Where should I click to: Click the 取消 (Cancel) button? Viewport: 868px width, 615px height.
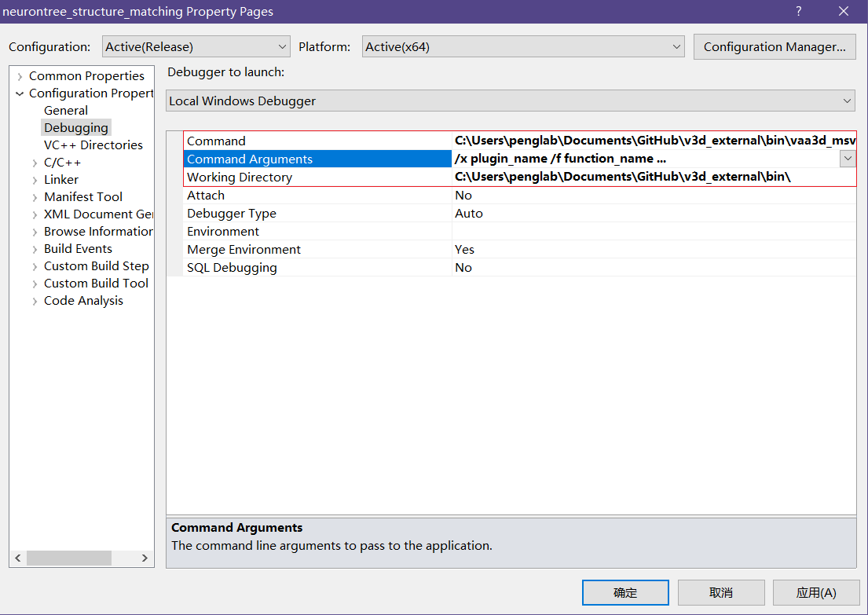[x=720, y=593]
